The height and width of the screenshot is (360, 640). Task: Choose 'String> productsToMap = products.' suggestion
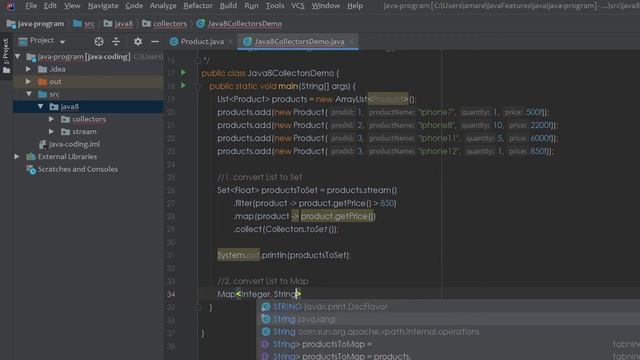click(x=448, y=356)
